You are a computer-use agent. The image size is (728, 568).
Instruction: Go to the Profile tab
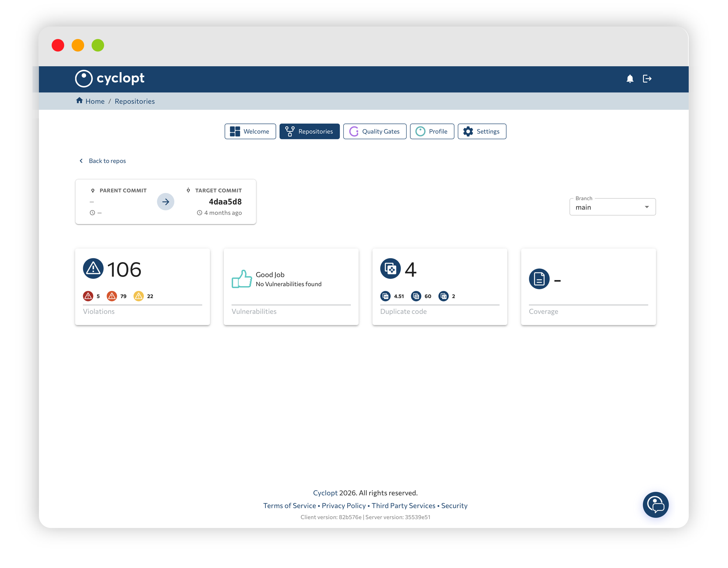(432, 131)
